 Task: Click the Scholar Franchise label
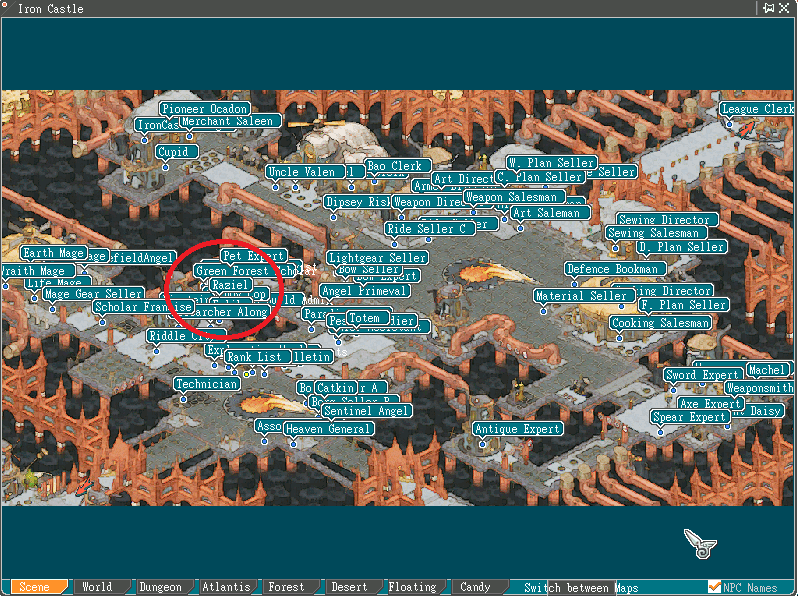pos(144,307)
